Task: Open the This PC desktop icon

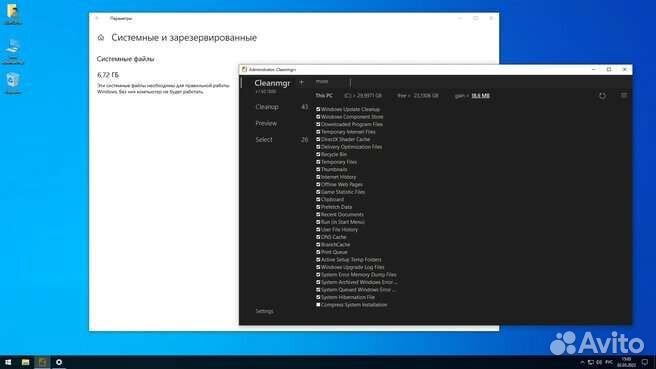Action: click(13, 51)
